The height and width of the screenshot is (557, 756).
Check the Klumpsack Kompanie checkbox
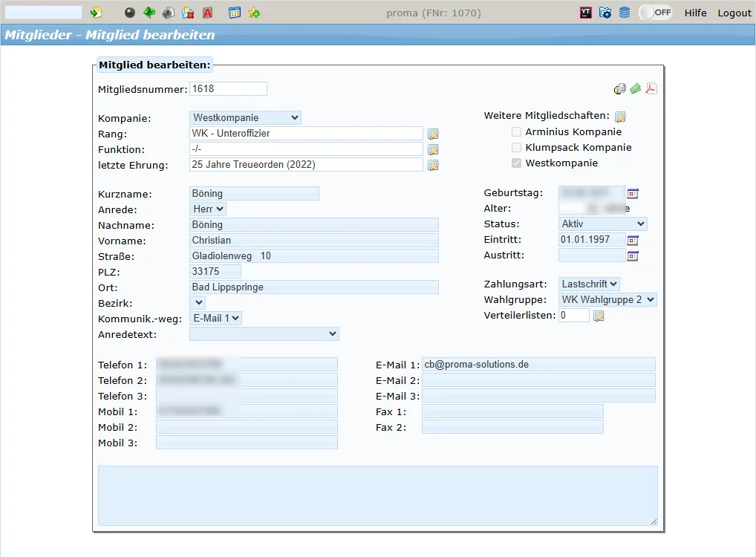(516, 148)
